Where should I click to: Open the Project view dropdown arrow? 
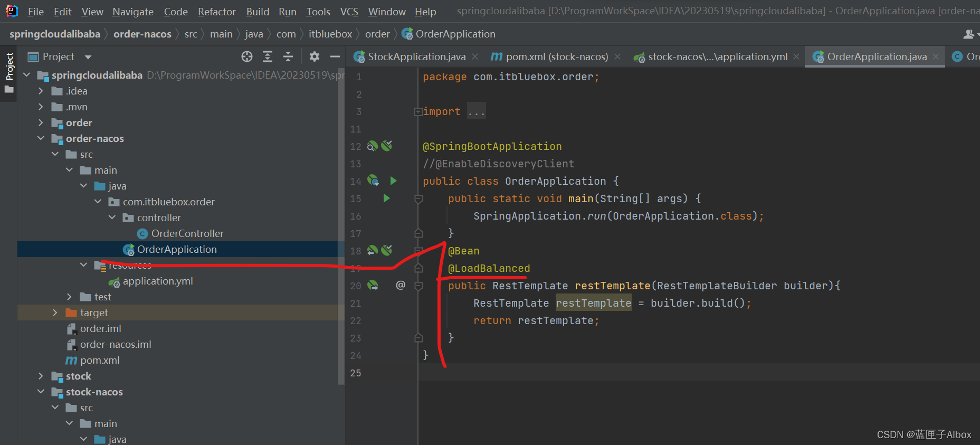(88, 57)
